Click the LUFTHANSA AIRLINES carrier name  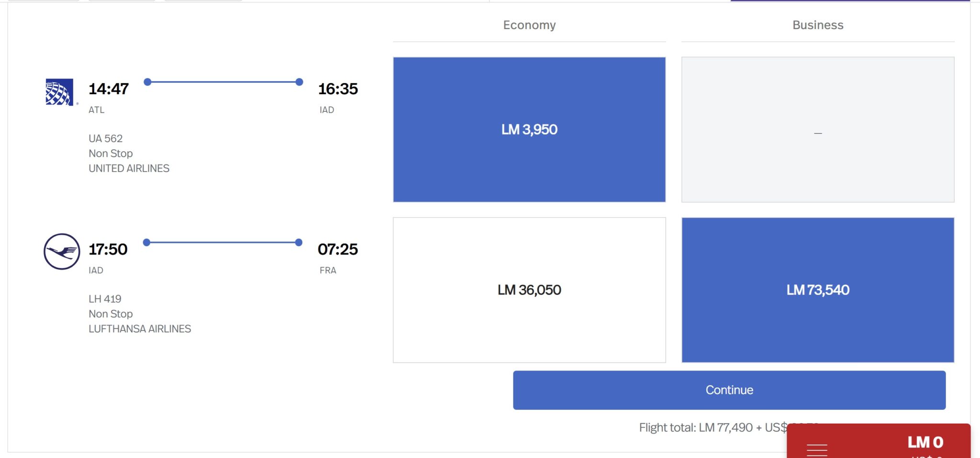pyautogui.click(x=140, y=329)
